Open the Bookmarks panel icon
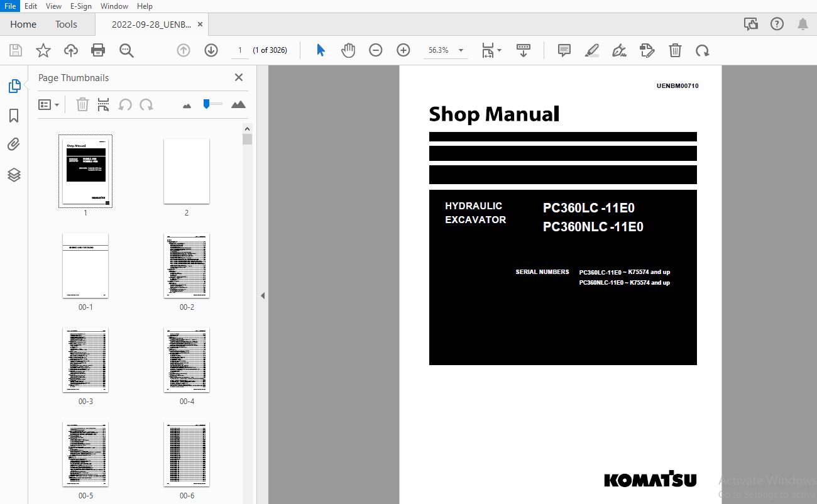 pos(14,116)
